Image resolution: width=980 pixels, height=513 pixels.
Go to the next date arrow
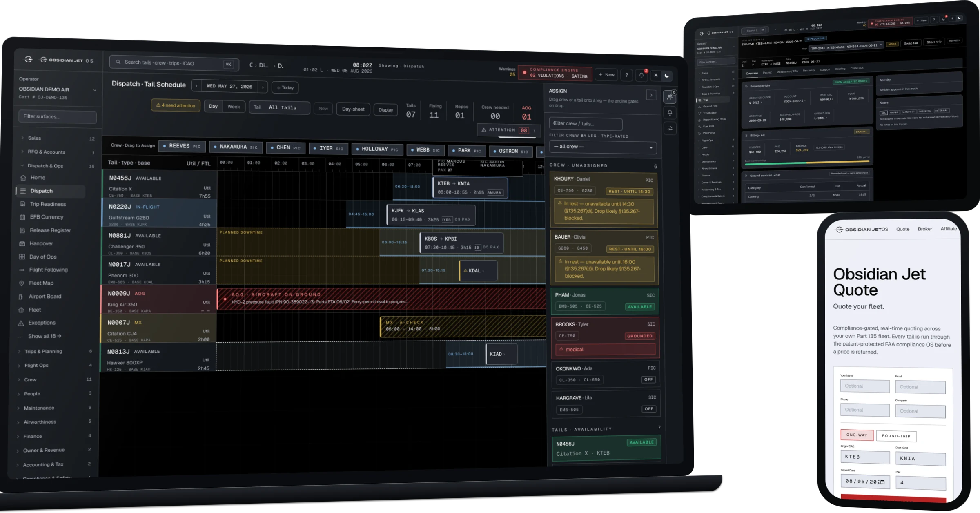(263, 87)
